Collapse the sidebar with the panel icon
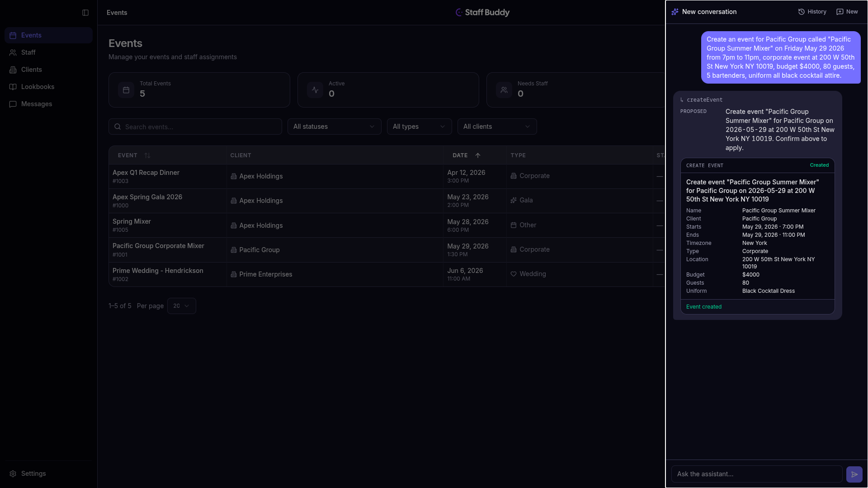This screenshot has width=868, height=488. coord(85,13)
